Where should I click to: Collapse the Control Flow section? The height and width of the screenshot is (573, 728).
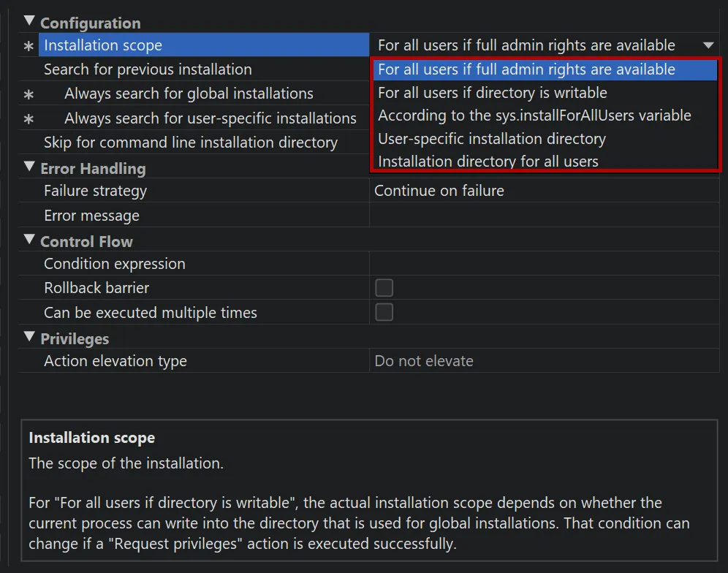point(29,239)
